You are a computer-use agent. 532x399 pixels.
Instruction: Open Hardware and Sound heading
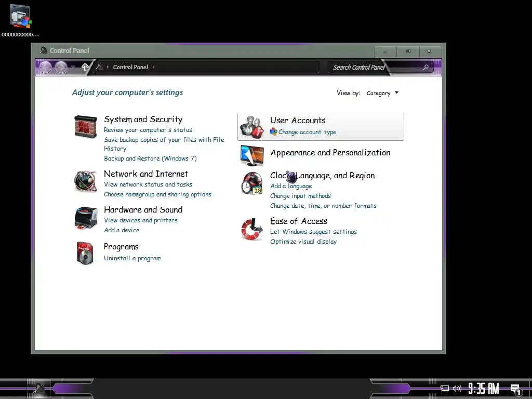pyautogui.click(x=143, y=210)
